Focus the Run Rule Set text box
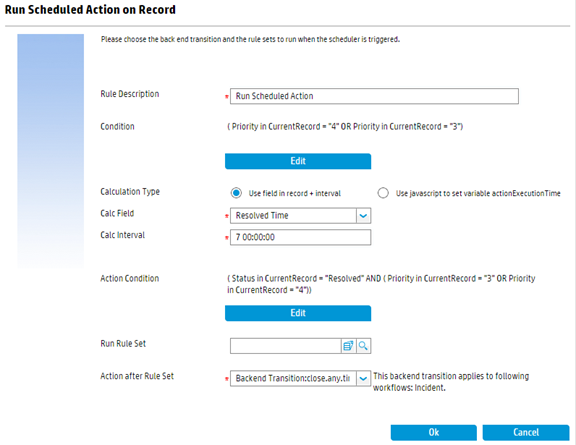This screenshot has width=576, height=445. [286, 346]
